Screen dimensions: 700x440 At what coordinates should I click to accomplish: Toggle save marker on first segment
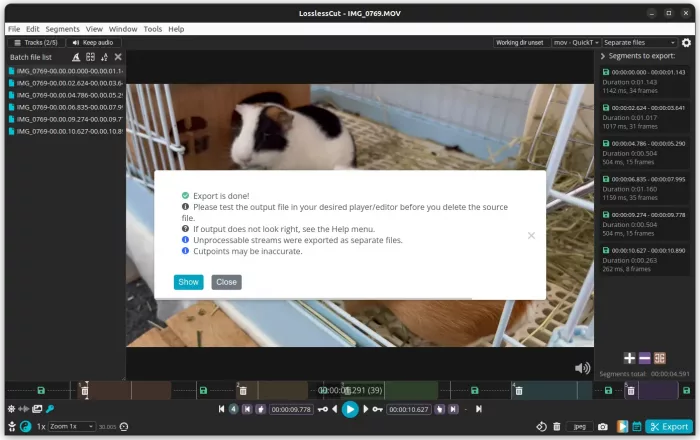coord(41,390)
